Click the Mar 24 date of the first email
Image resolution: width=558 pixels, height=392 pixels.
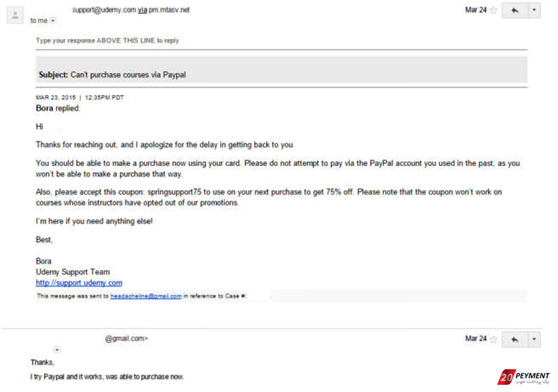[x=476, y=10]
